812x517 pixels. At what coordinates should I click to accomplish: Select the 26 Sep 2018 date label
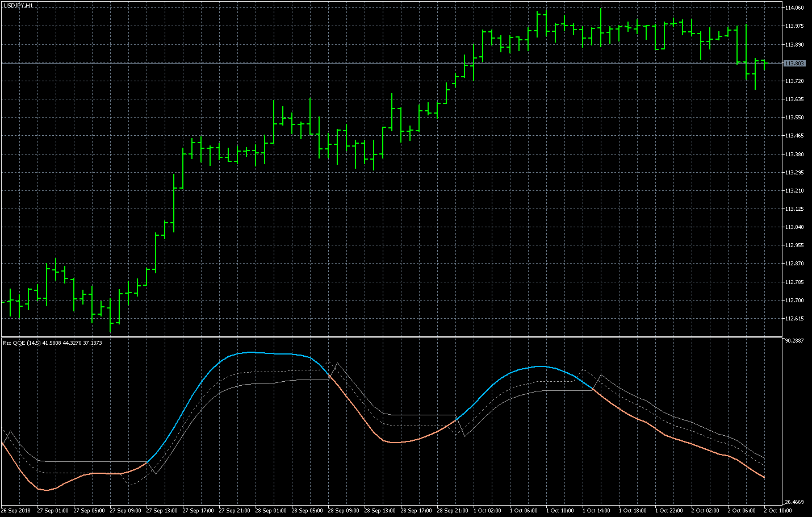tap(16, 511)
